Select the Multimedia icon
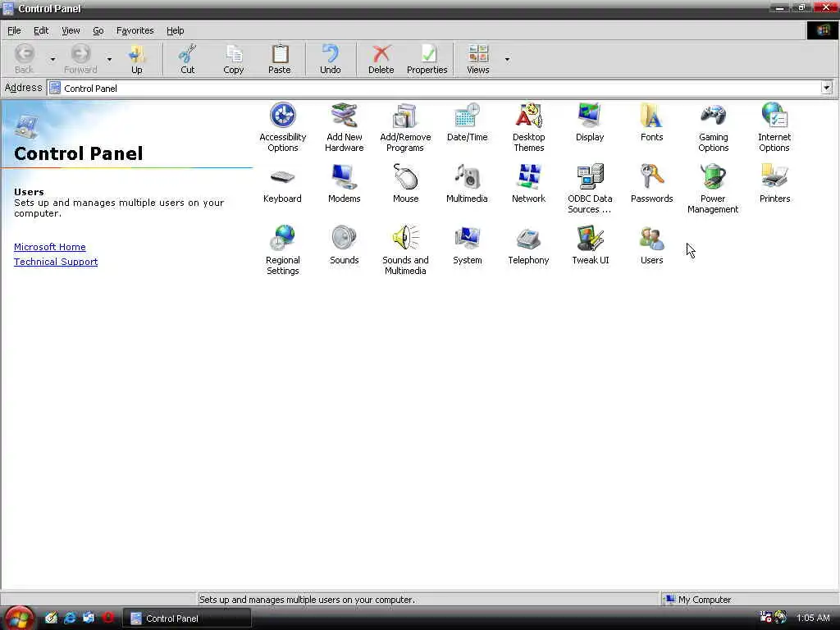The height and width of the screenshot is (630, 840). [x=467, y=184]
